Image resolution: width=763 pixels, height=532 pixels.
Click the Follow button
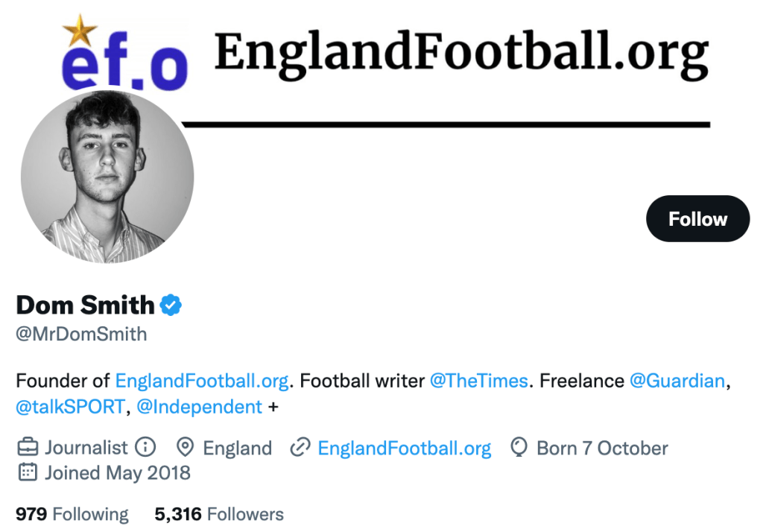(697, 219)
